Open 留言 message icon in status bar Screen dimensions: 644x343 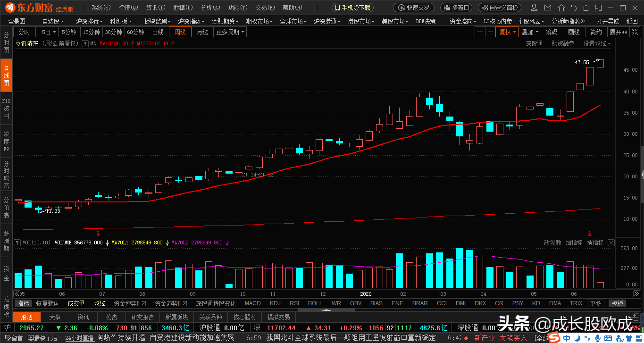click(x=13, y=338)
